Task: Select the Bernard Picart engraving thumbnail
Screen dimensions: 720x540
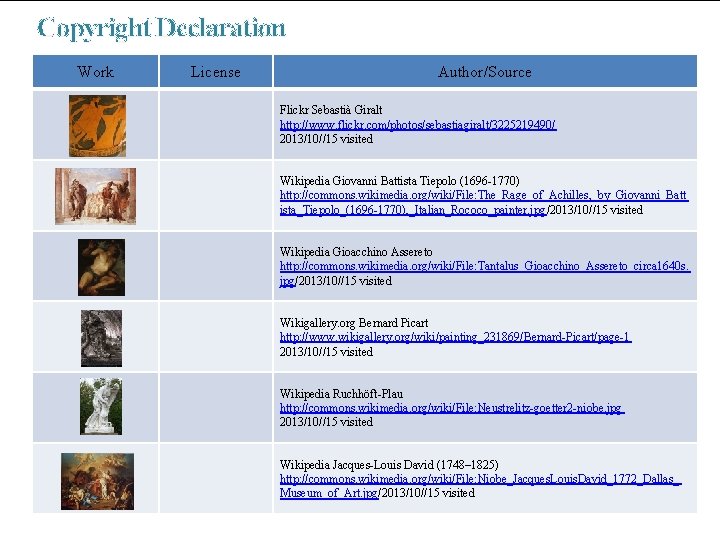Action: point(101,338)
